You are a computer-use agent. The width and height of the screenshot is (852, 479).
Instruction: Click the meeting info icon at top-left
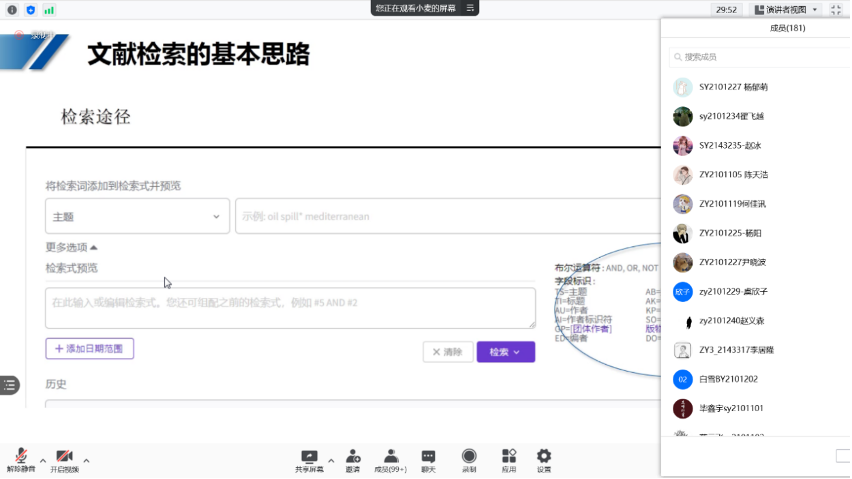click(12, 9)
